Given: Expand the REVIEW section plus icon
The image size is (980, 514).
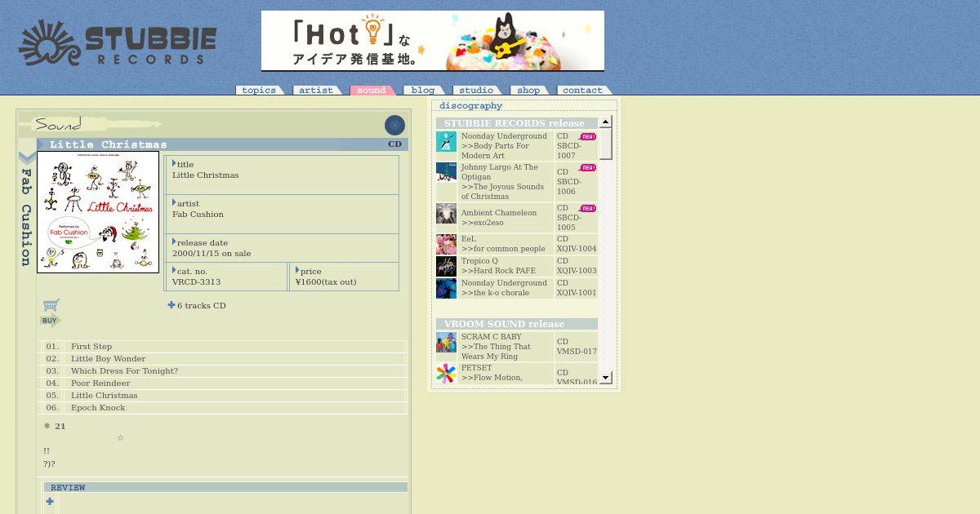Looking at the screenshot, I should (x=50, y=502).
